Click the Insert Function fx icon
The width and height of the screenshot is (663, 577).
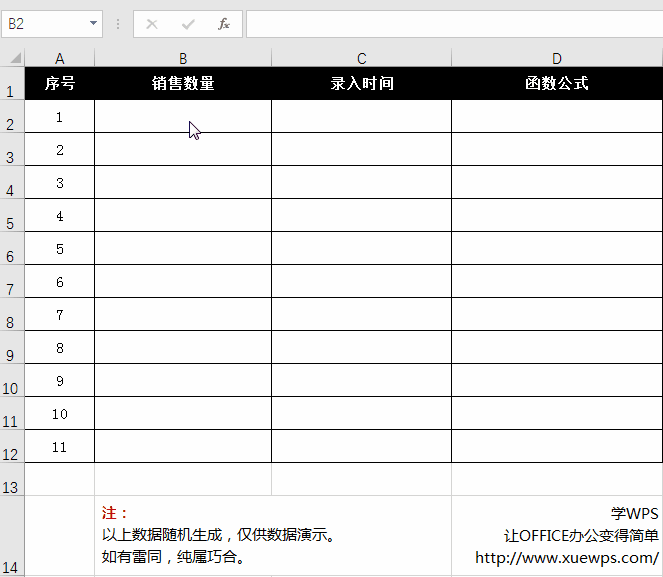coord(224,23)
